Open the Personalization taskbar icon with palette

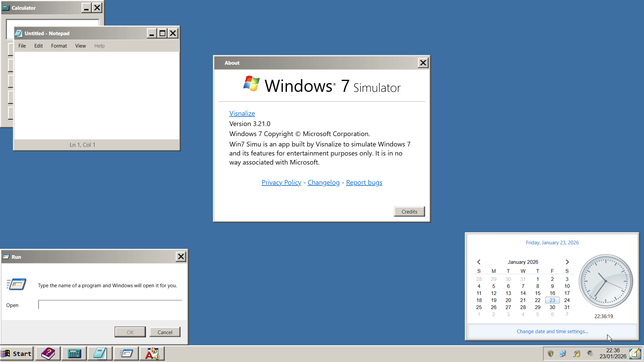152,354
